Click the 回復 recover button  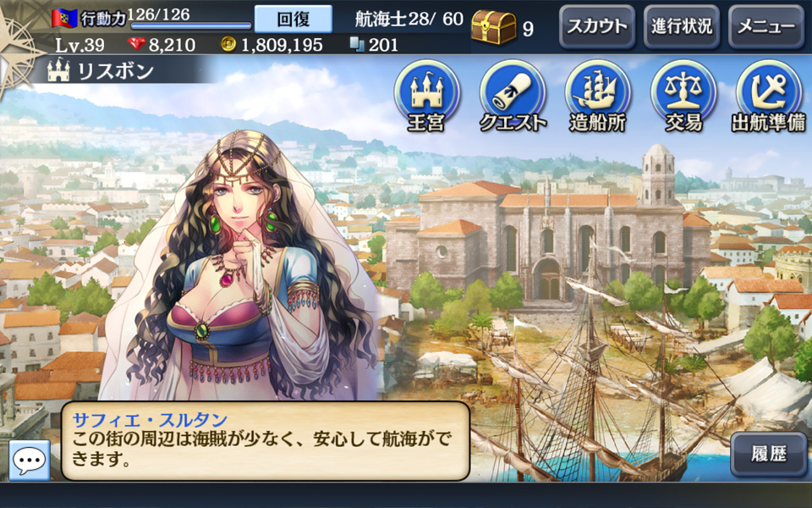click(294, 19)
